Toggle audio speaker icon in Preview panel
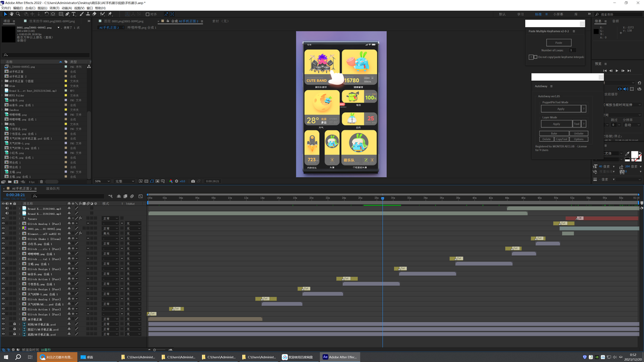The image size is (644, 362). [x=625, y=89]
